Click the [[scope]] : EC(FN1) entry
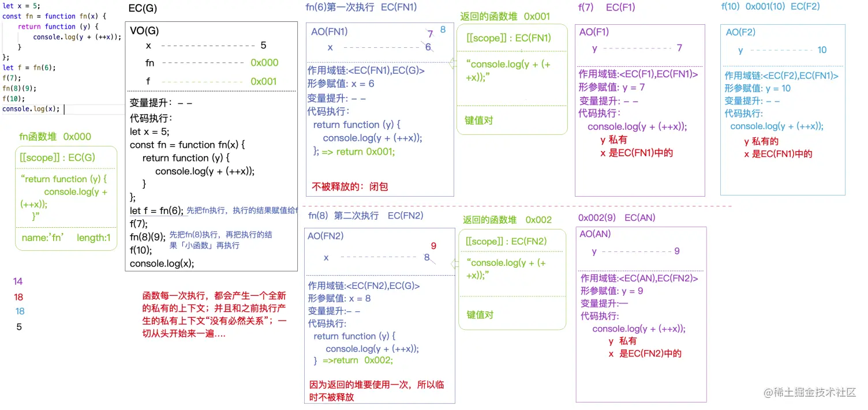 click(x=508, y=37)
